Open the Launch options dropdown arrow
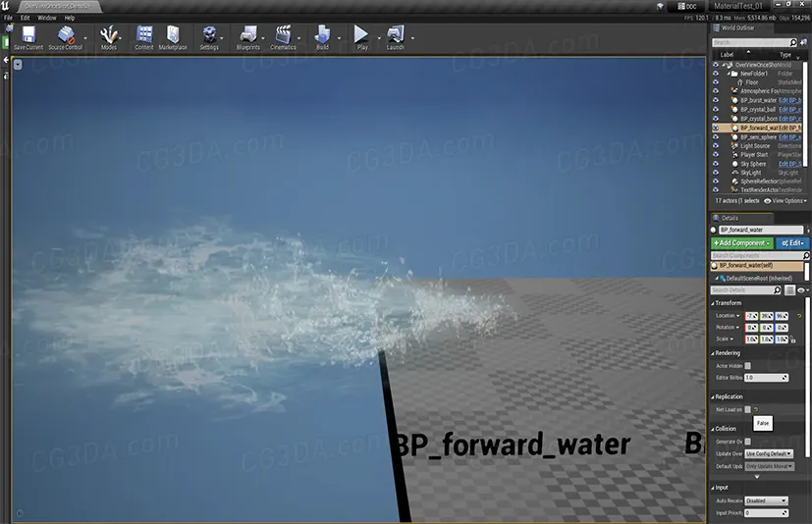 tap(412, 38)
